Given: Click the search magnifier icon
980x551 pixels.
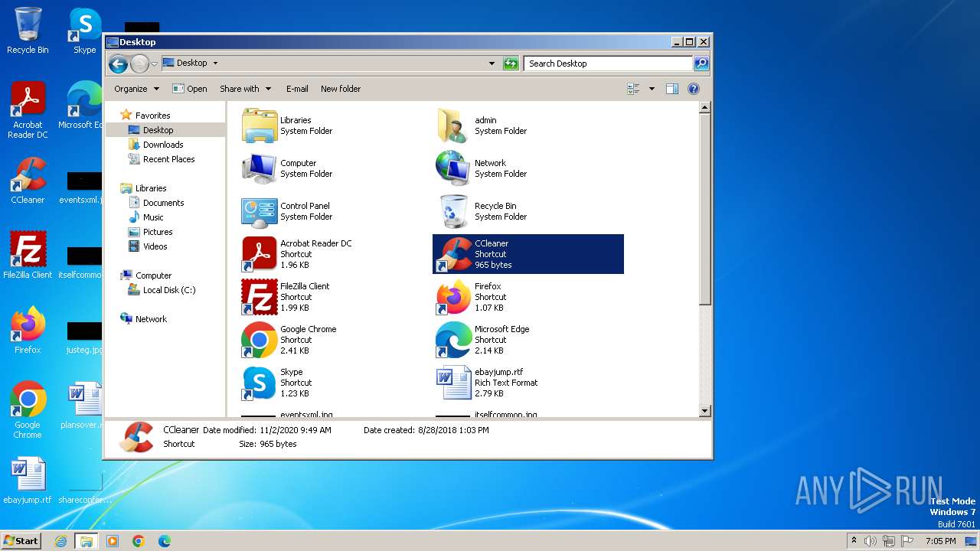Looking at the screenshot, I should [701, 64].
